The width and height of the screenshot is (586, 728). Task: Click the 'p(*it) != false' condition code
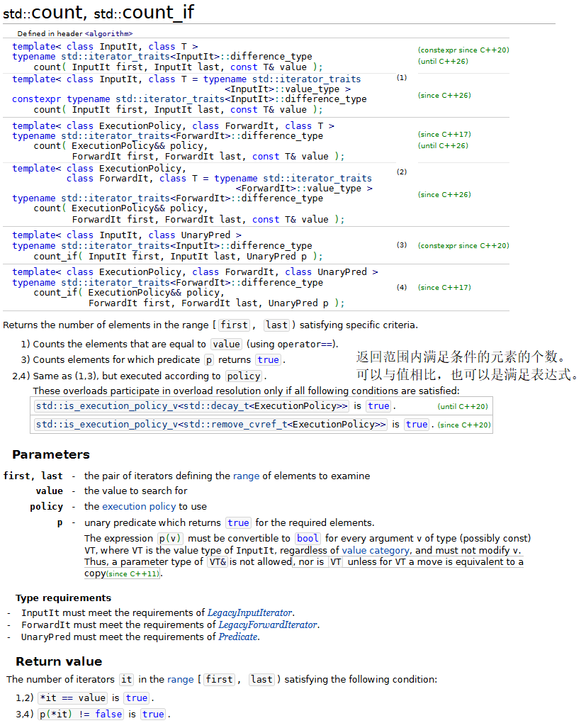pos(81,714)
